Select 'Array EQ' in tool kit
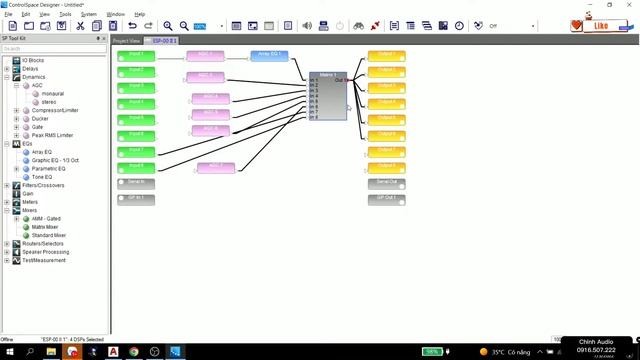This screenshot has width=640, height=360. (42, 152)
